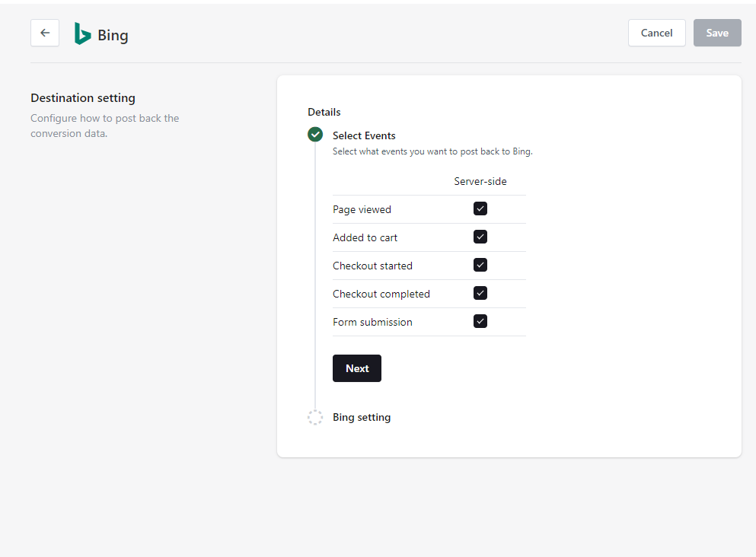Click the dashed circle next to Bing setting
This screenshot has width=756, height=557.
(315, 417)
